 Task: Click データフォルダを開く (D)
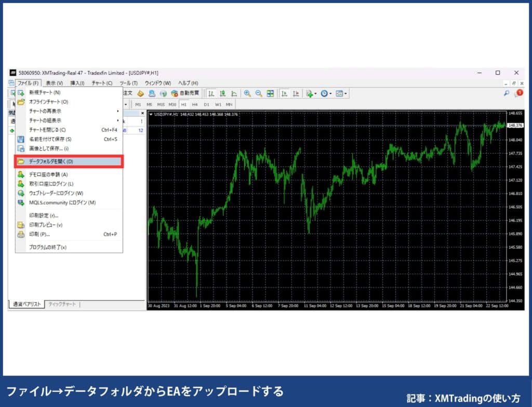coord(69,161)
